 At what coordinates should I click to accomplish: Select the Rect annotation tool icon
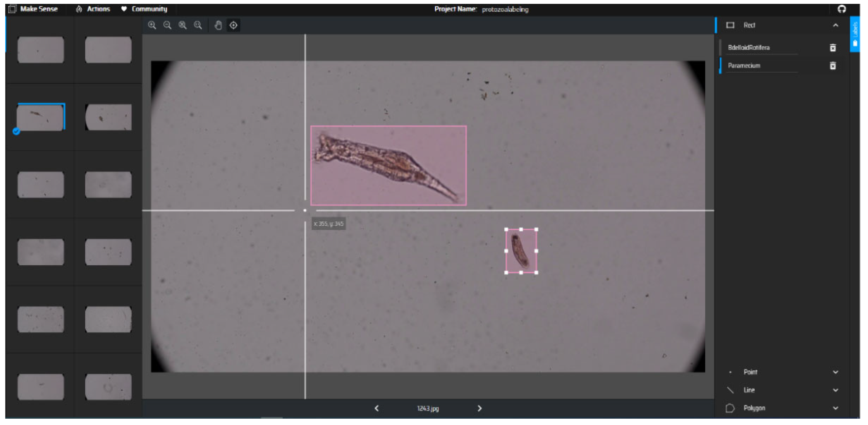click(x=731, y=25)
